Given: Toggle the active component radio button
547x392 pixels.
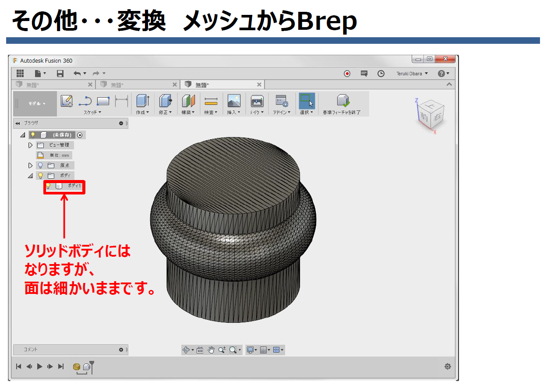Looking at the screenshot, I should (80, 135).
